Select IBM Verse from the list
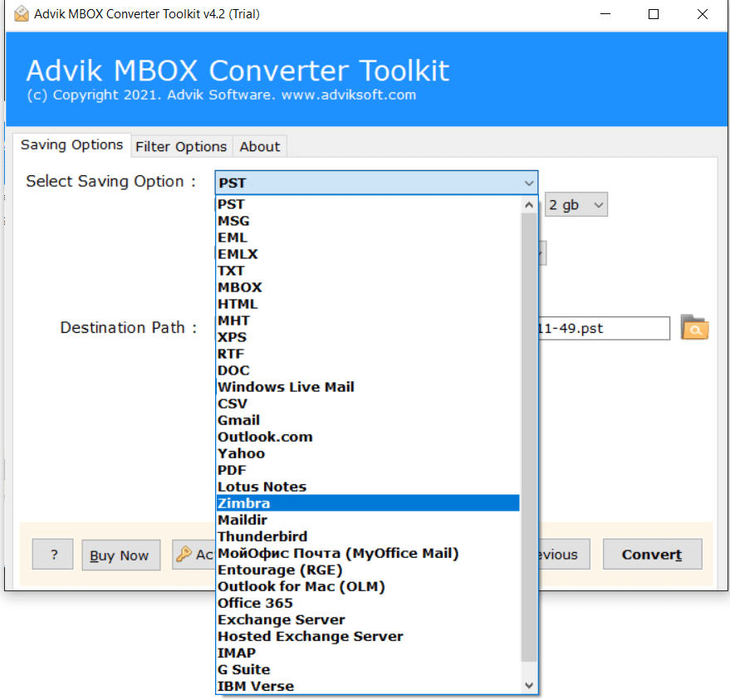Image resolution: width=730 pixels, height=700 pixels. click(368, 686)
